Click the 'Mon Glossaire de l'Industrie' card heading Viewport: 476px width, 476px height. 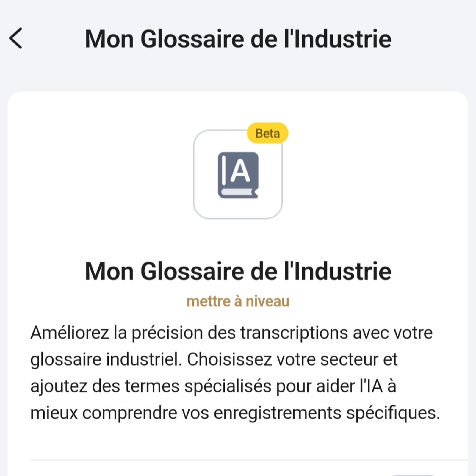[238, 270]
